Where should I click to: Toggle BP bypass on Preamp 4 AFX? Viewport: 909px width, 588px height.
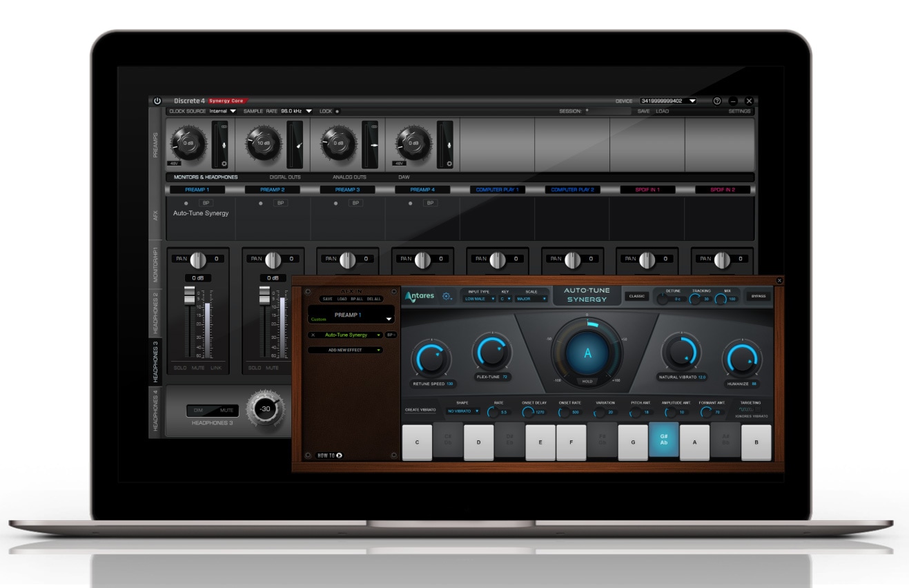pos(430,203)
